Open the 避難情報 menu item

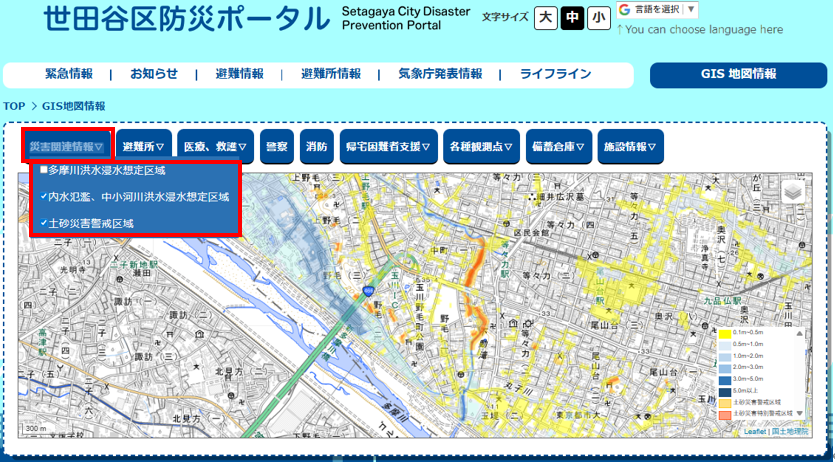point(239,74)
